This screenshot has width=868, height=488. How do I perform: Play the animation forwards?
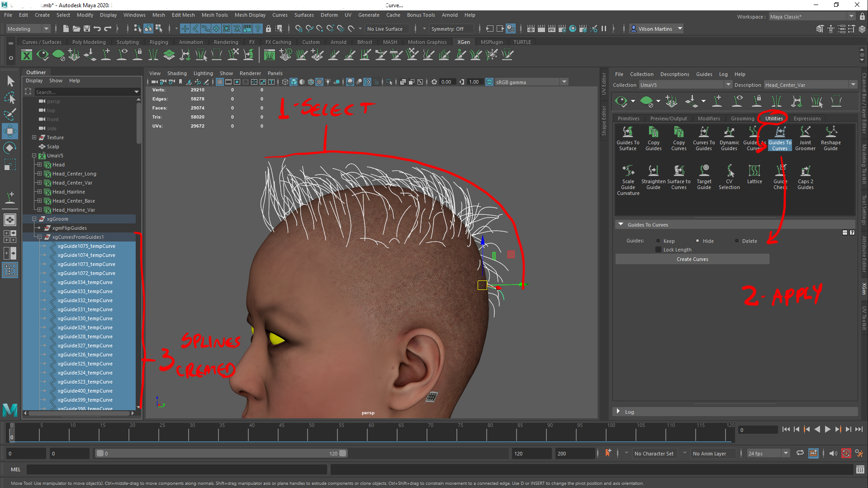[x=827, y=430]
